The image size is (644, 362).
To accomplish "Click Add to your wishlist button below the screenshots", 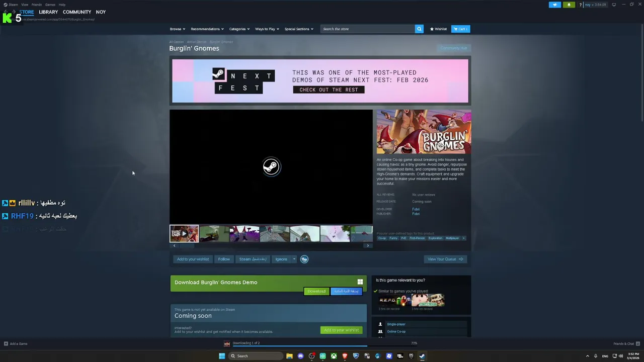I will click(193, 259).
